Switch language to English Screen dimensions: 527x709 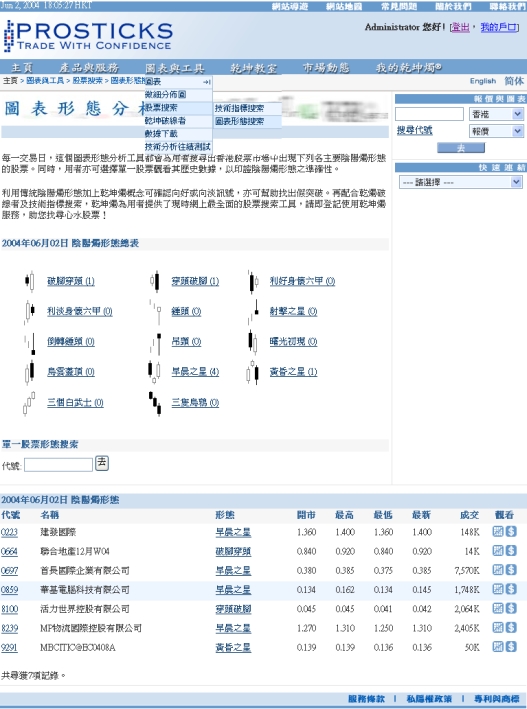click(483, 81)
